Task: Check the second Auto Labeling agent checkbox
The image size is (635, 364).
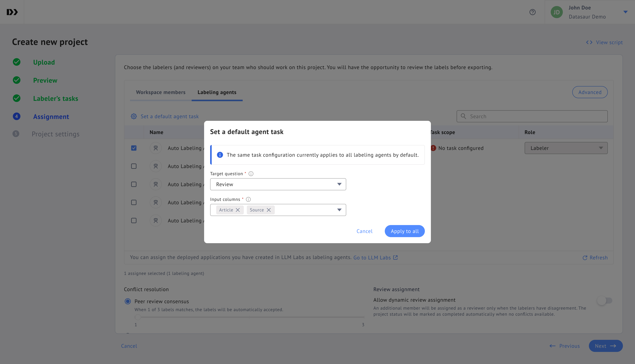Action: [x=134, y=166]
